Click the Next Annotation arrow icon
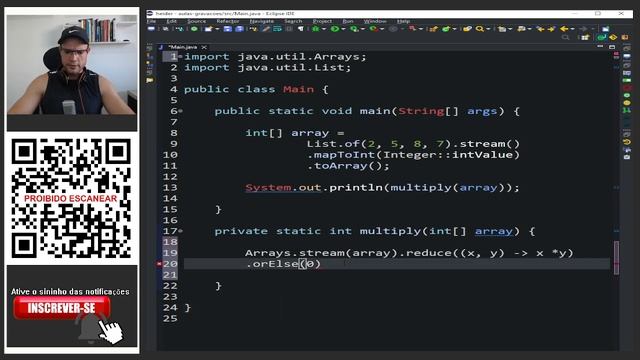The width and height of the screenshot is (640, 360). pyautogui.click(x=551, y=29)
